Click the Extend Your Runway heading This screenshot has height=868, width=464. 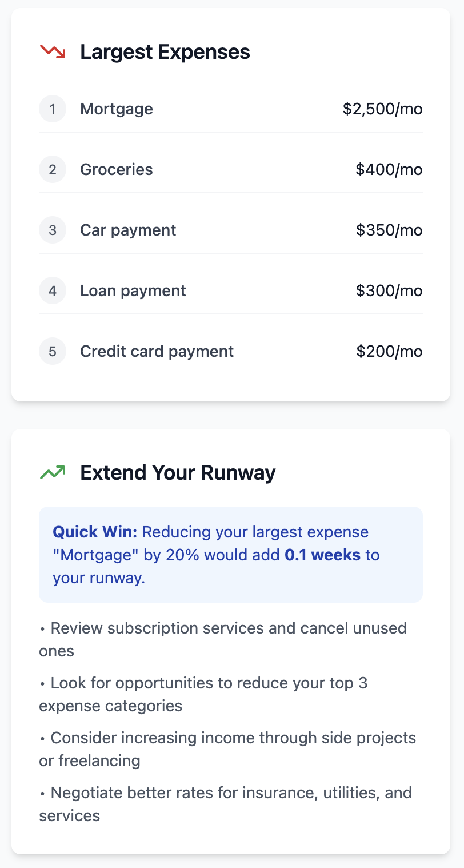tap(178, 473)
